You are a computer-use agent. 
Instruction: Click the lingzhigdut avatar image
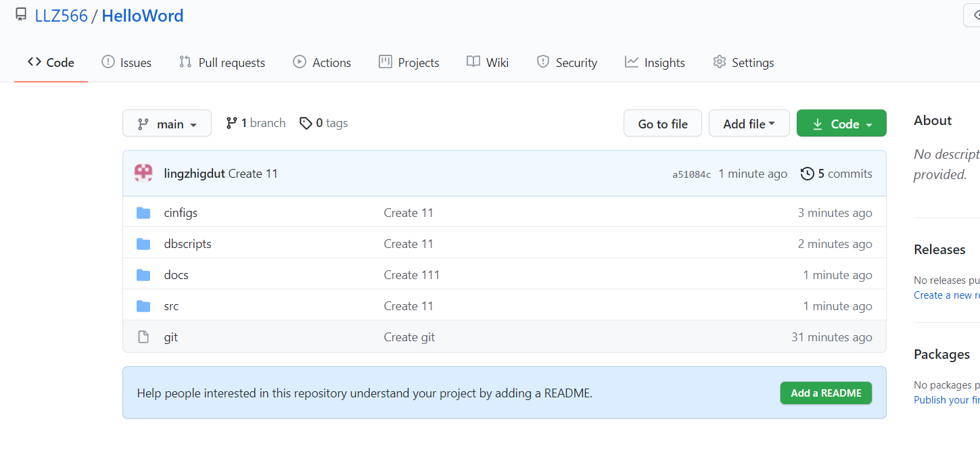pyautogui.click(x=143, y=174)
